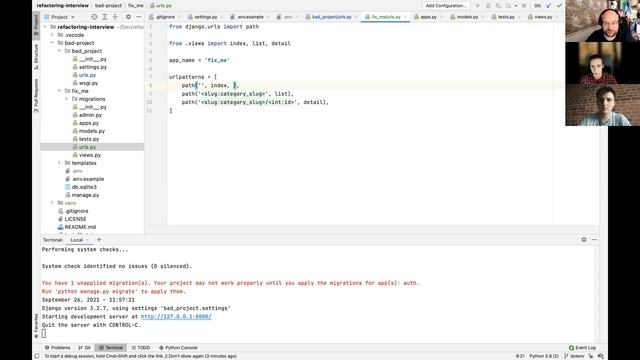
Task: Switch to the .gitignore editor tab
Action: pos(165,17)
